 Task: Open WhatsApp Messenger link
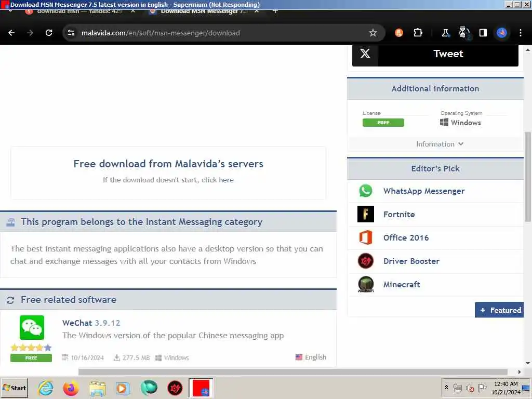point(424,191)
